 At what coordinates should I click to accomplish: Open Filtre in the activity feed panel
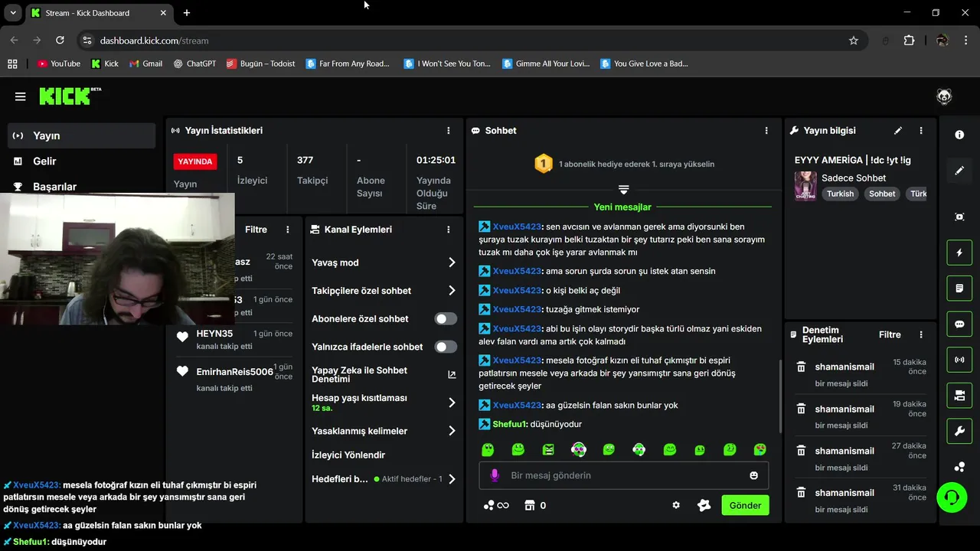[x=256, y=230]
